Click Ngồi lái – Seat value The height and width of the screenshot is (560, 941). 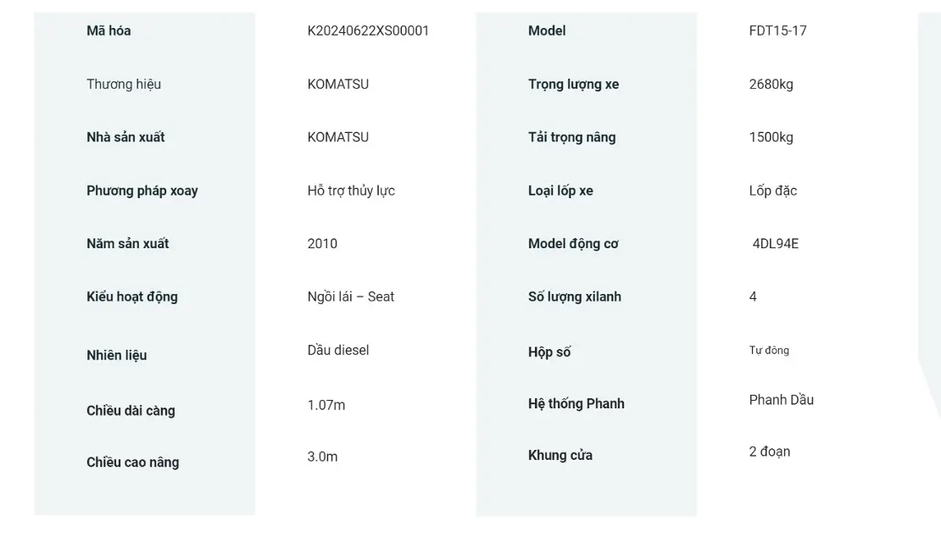tap(350, 297)
